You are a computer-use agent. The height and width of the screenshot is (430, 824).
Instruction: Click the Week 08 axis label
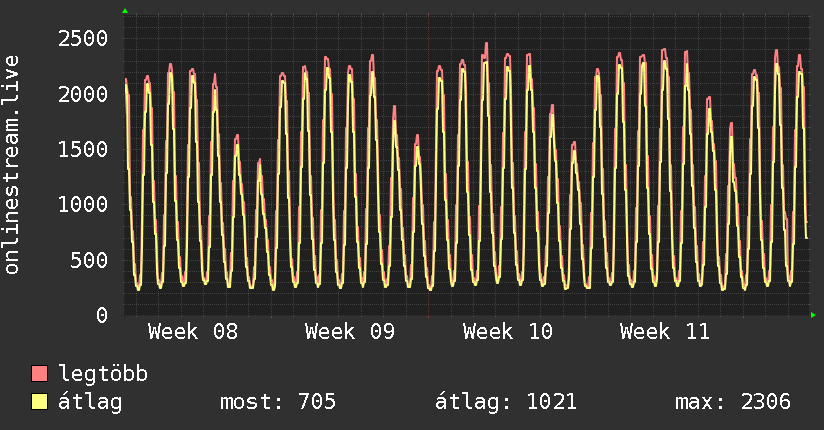193,332
